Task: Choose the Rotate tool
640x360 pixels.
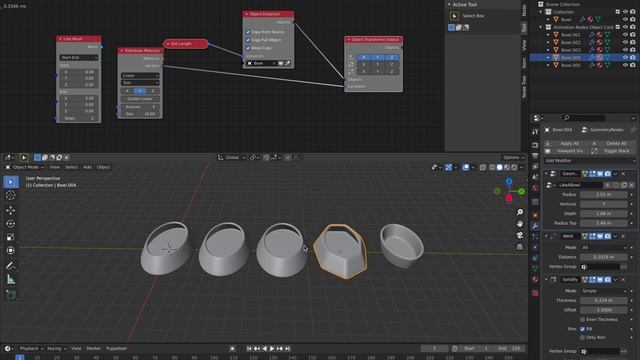Action: point(11,224)
